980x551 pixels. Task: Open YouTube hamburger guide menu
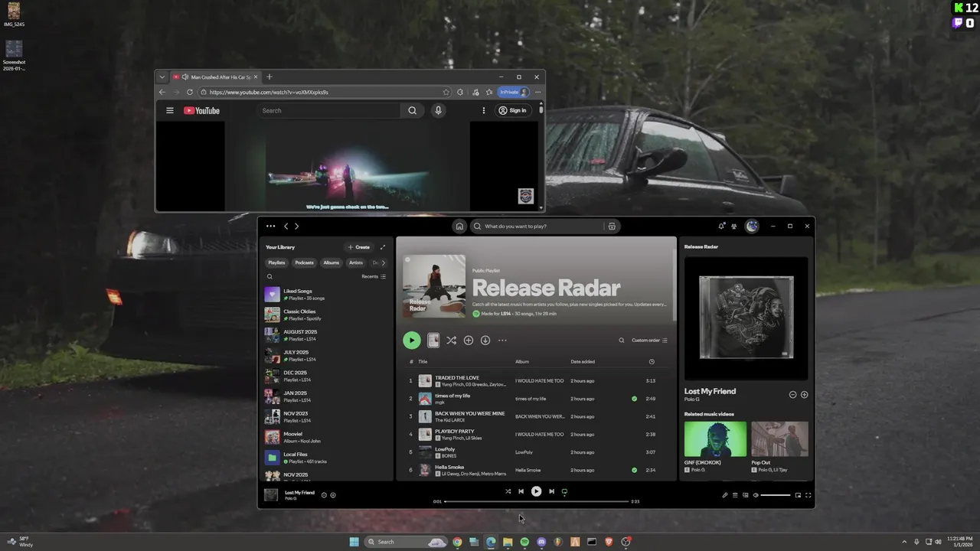click(170, 110)
